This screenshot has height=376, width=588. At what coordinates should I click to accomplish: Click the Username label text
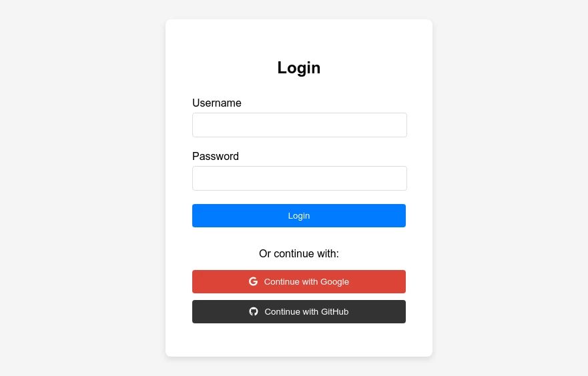(217, 103)
